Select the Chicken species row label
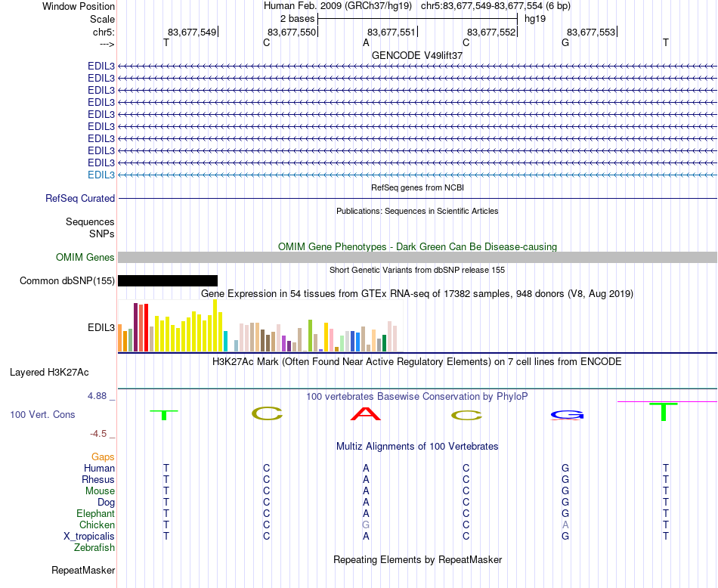 tap(97, 525)
